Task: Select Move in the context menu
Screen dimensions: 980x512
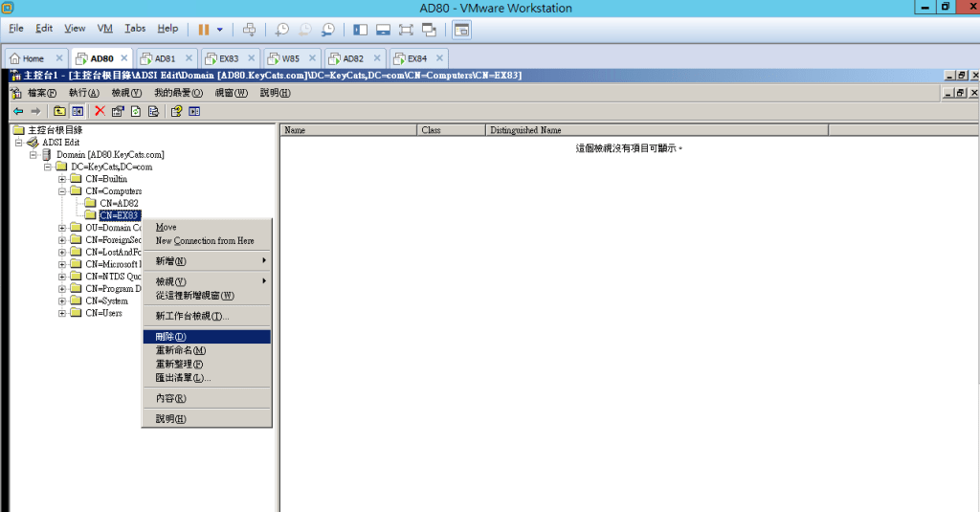Action: (x=167, y=228)
